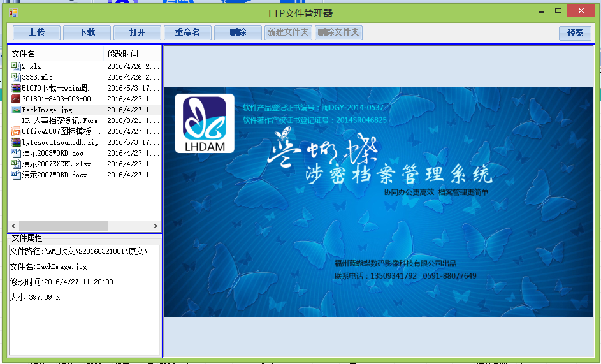This screenshot has width=601, height=364.
Task: Select file name 演示2007EXCEL.xlsx
Action: click(56, 164)
